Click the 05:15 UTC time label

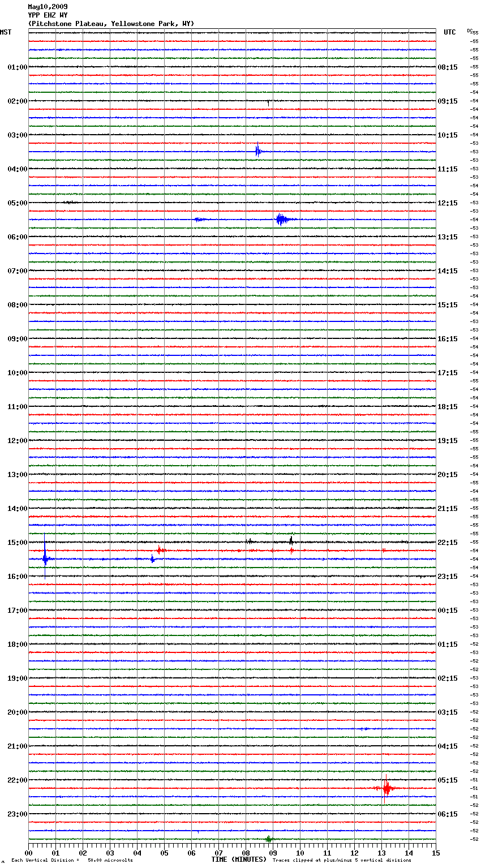pos(448,780)
